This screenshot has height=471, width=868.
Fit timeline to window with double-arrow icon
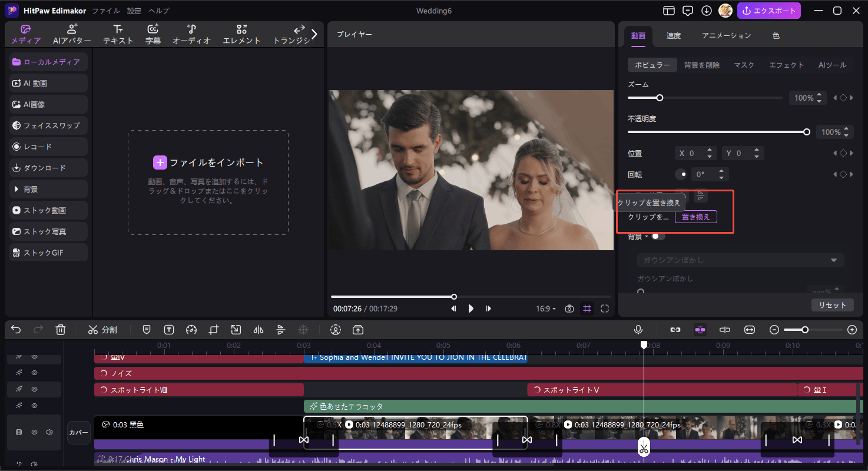click(750, 330)
